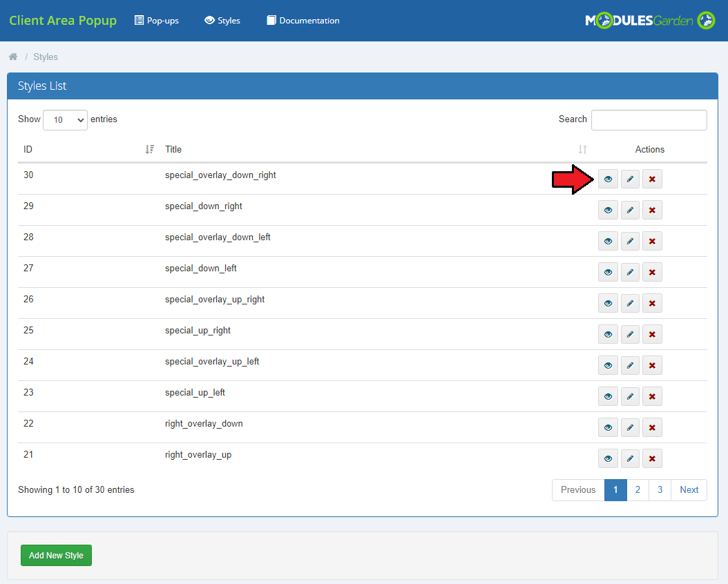Viewport: 728px width, 584px height.
Task: Add a new style
Action: pos(56,555)
